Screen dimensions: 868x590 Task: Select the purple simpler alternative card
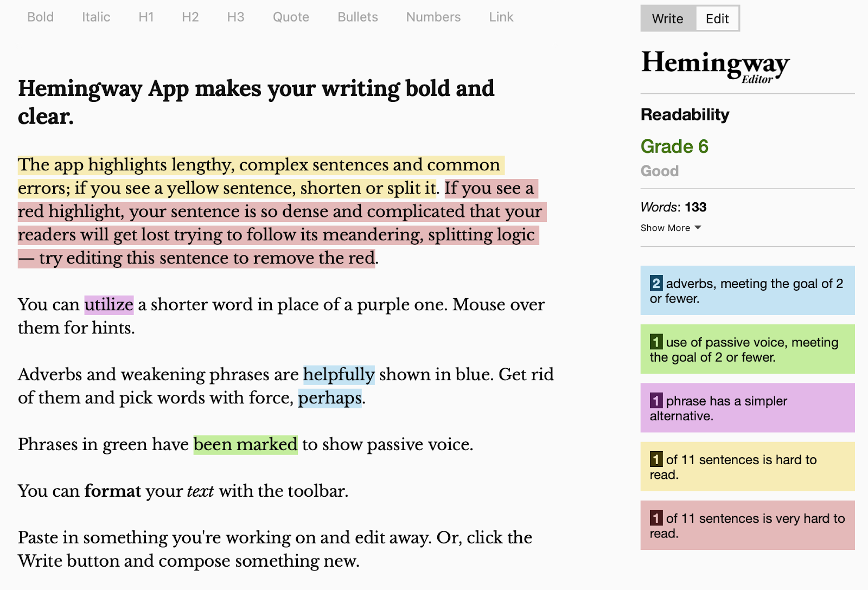click(x=748, y=408)
